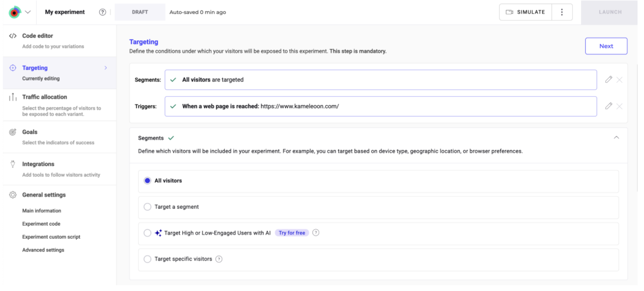Select the All visitors radio button
The width and height of the screenshot is (644, 291).
click(147, 181)
